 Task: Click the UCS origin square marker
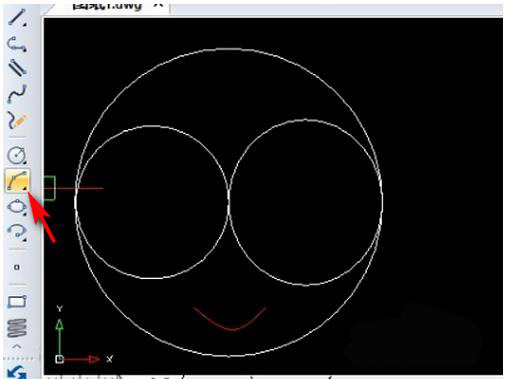[x=59, y=359]
